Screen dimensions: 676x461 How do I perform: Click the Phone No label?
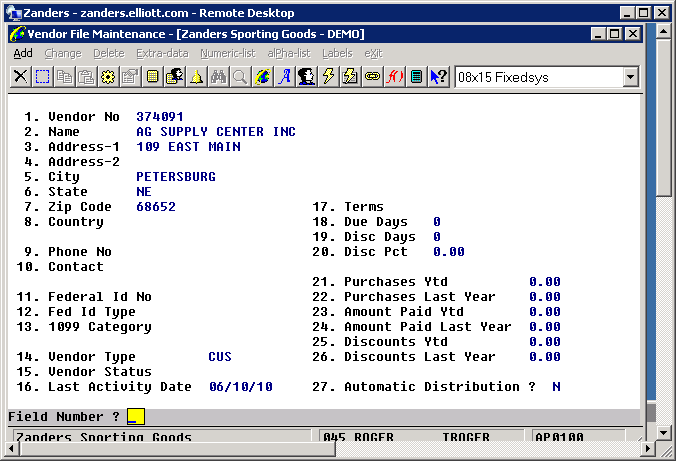[x=80, y=251]
